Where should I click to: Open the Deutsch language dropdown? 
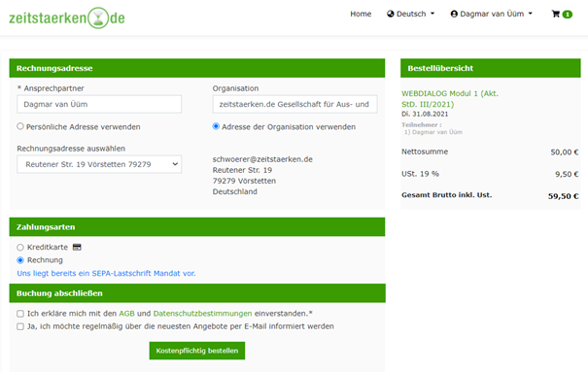(410, 14)
